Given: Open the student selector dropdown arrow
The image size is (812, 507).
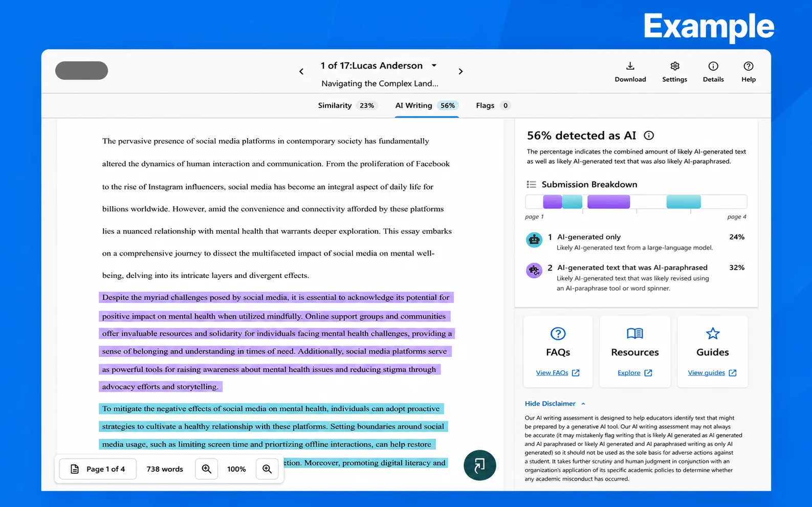Looking at the screenshot, I should pyautogui.click(x=434, y=65).
